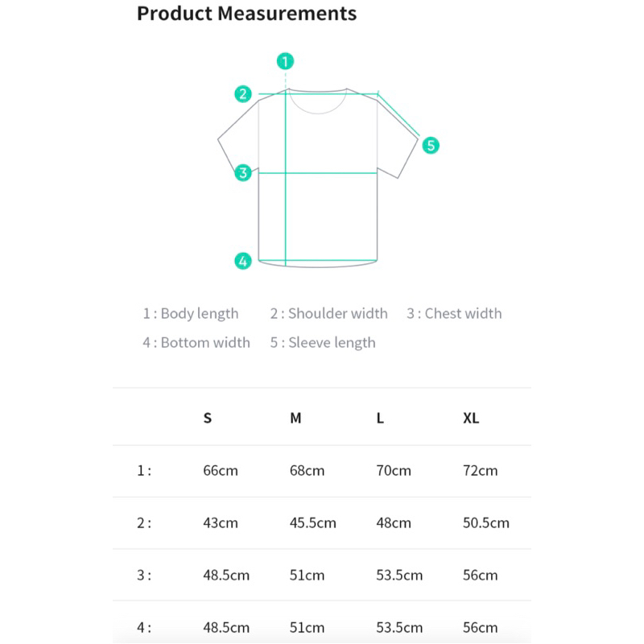Click the Product Measurements heading
The width and height of the screenshot is (644, 644).
pyautogui.click(x=246, y=14)
